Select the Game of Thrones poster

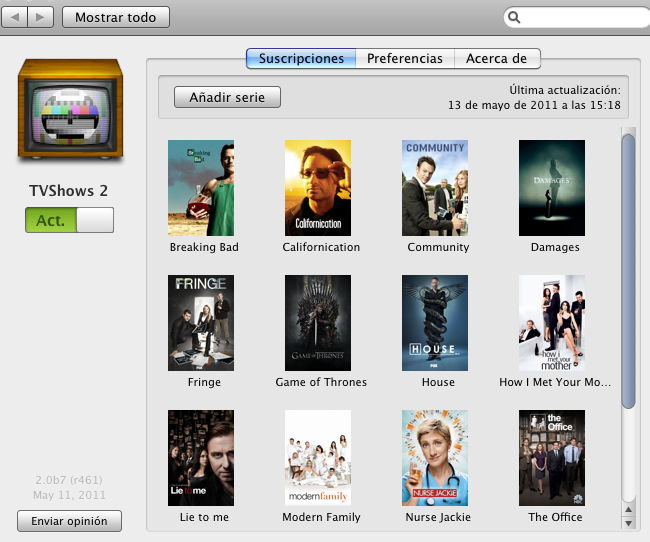pos(318,323)
